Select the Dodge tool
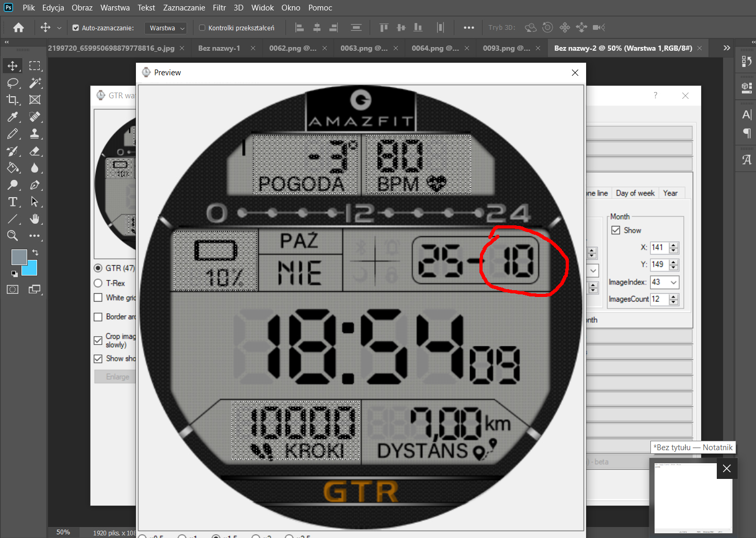Viewport: 756px width, 538px height. 13,185
